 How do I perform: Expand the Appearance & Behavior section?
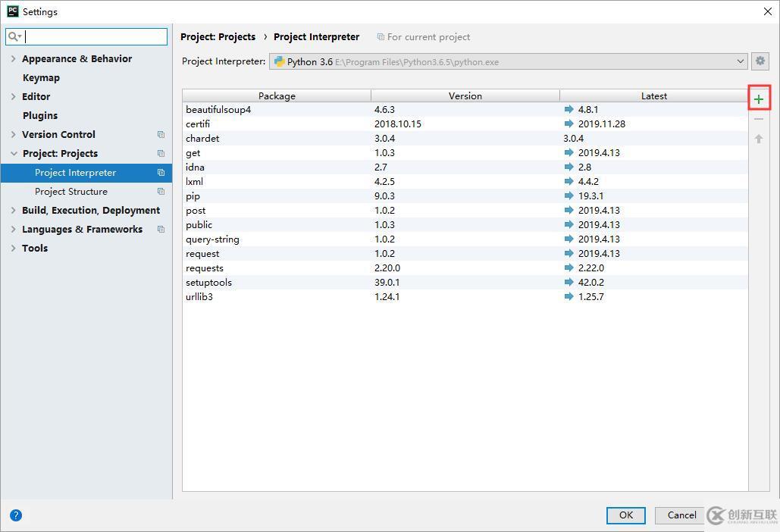click(13, 58)
